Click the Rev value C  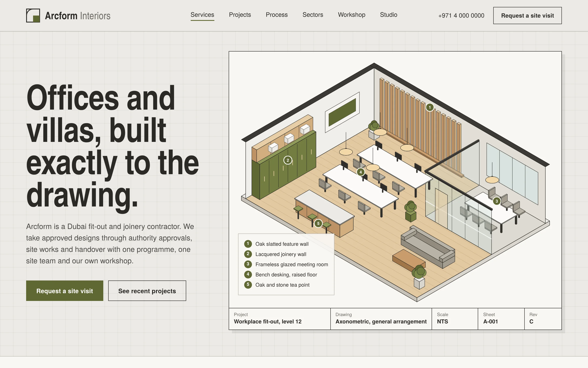pyautogui.click(x=531, y=322)
